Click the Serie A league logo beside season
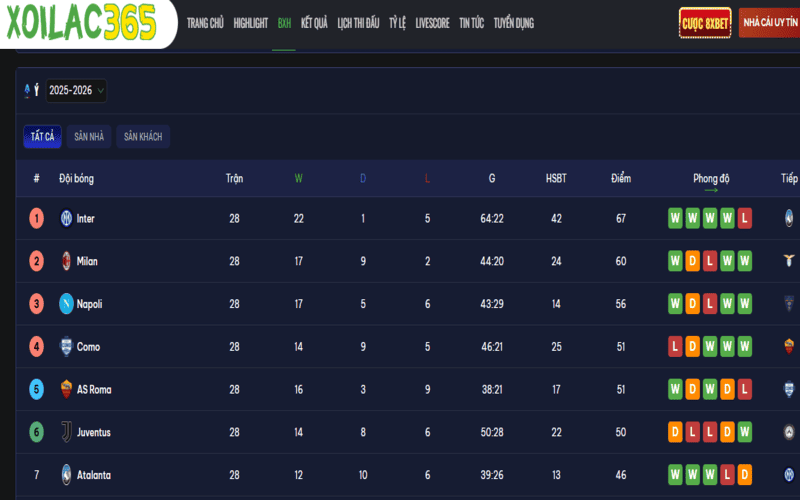800x500 pixels. pyautogui.click(x=31, y=91)
